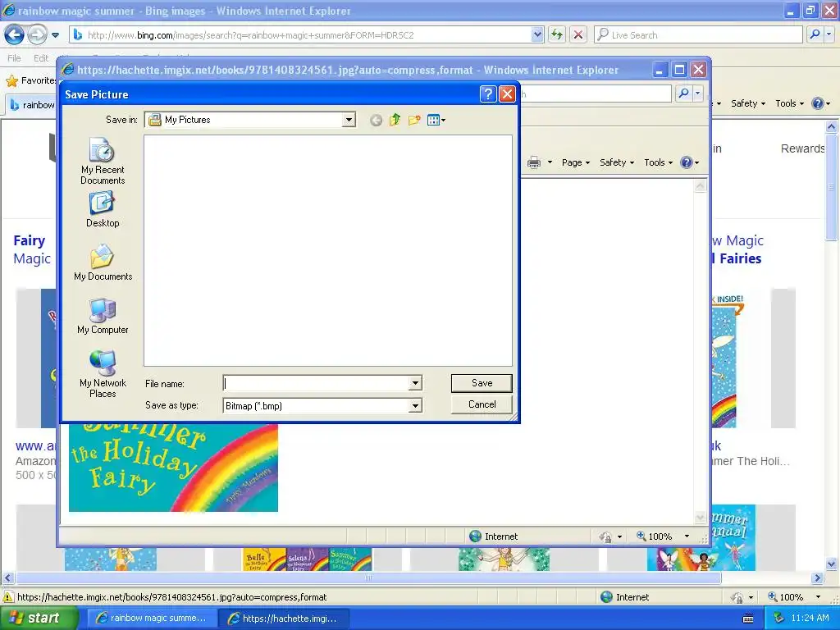
Task: Open the 100% zoom level dropdown in main status bar
Action: click(818, 597)
